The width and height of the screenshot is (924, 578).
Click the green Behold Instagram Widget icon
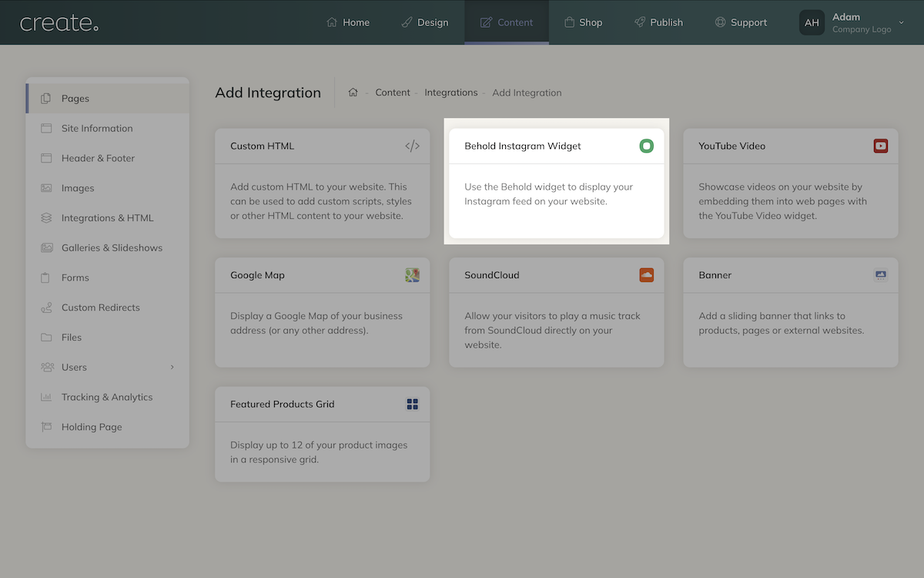647,146
